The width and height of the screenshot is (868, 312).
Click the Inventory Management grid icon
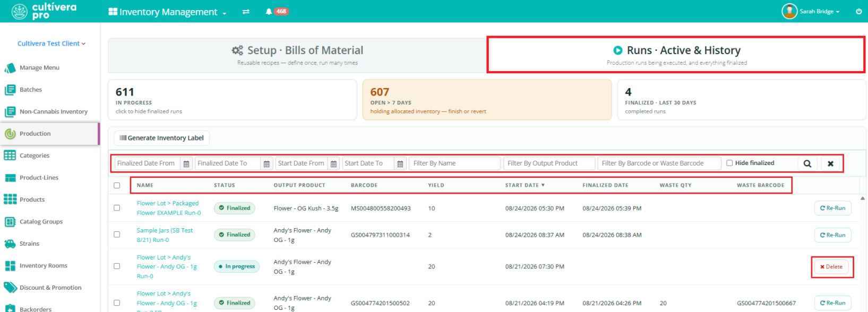(113, 12)
